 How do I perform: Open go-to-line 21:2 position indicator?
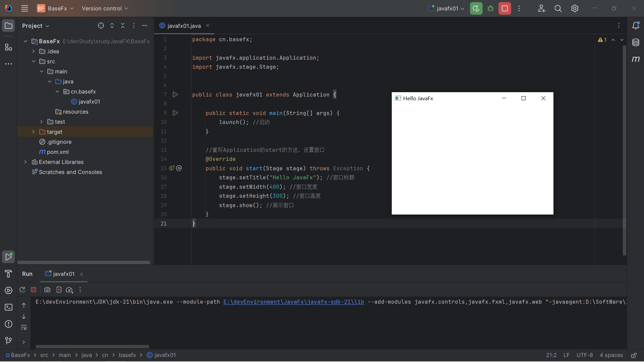pyautogui.click(x=551, y=355)
